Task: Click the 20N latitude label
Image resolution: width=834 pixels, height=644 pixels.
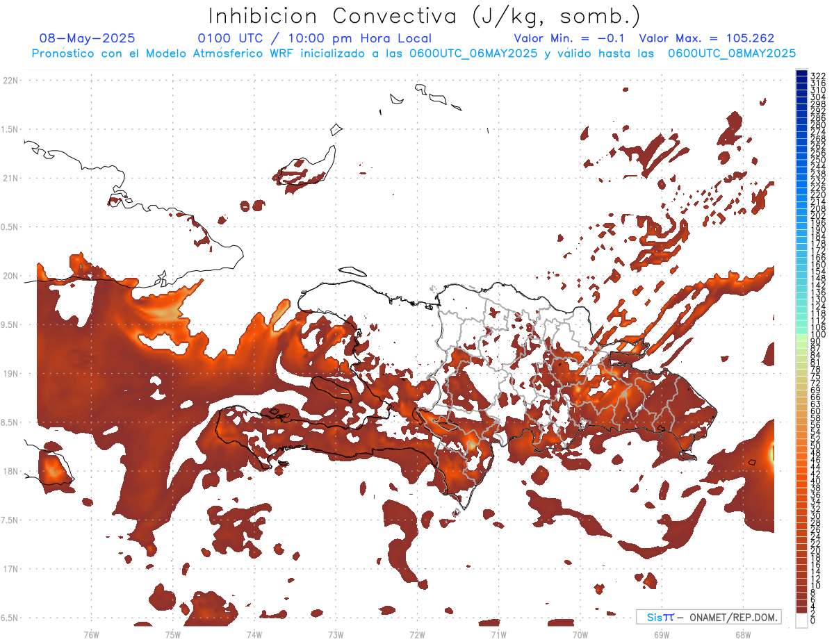Action: [10, 276]
